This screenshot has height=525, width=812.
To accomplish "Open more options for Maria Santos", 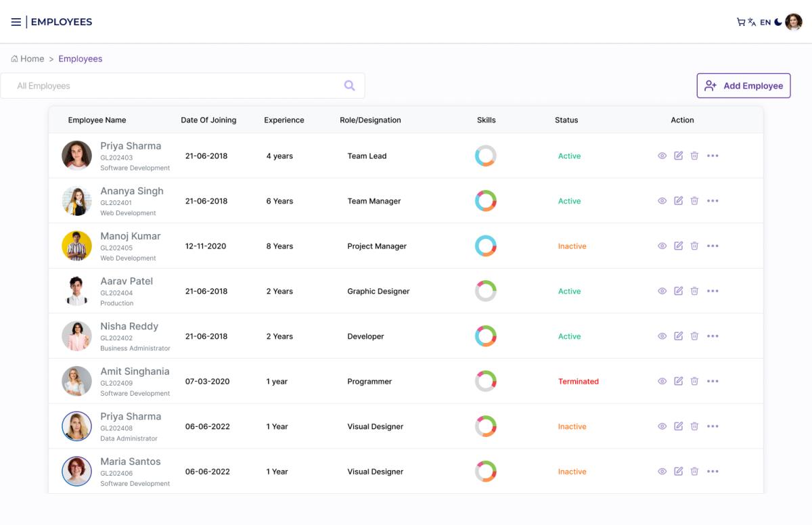I will tap(713, 472).
